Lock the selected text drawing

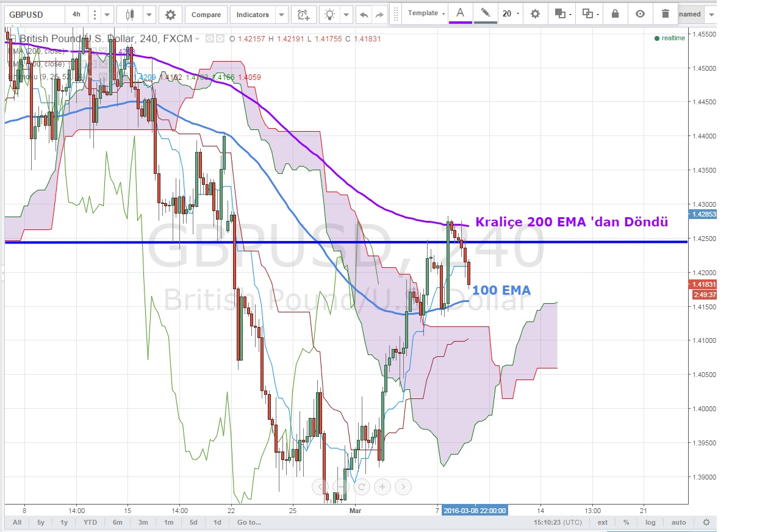point(615,13)
